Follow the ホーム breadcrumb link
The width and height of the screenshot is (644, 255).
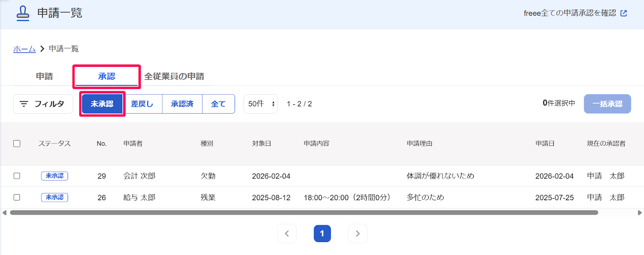pyautogui.click(x=25, y=49)
